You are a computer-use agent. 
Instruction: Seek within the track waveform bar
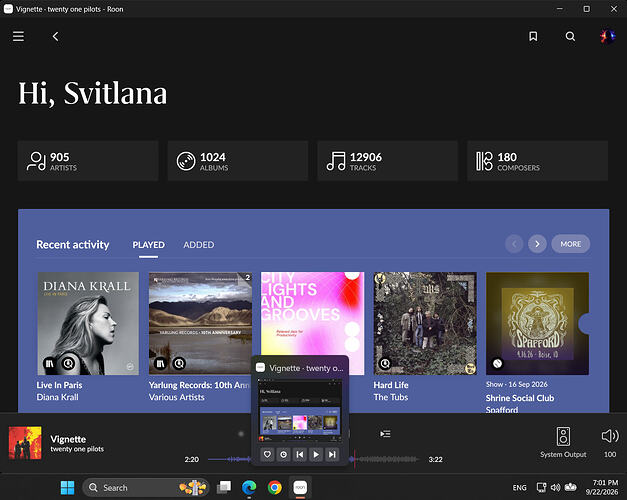tap(314, 459)
